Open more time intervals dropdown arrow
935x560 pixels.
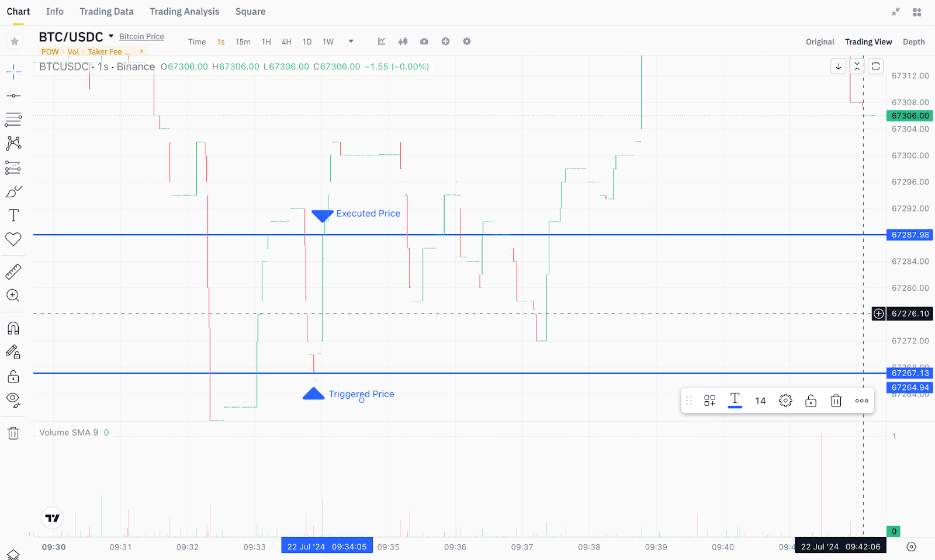click(351, 41)
